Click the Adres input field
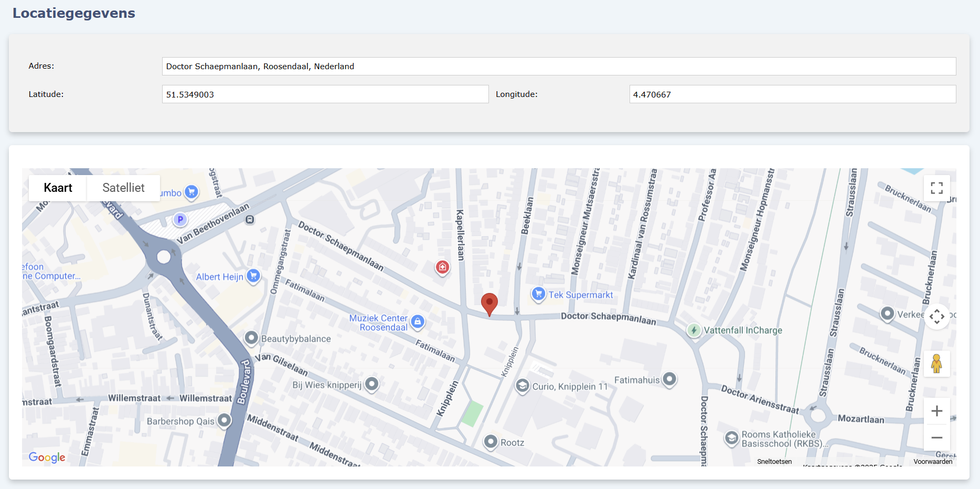Viewport: 980px width, 489px height. coord(559,66)
